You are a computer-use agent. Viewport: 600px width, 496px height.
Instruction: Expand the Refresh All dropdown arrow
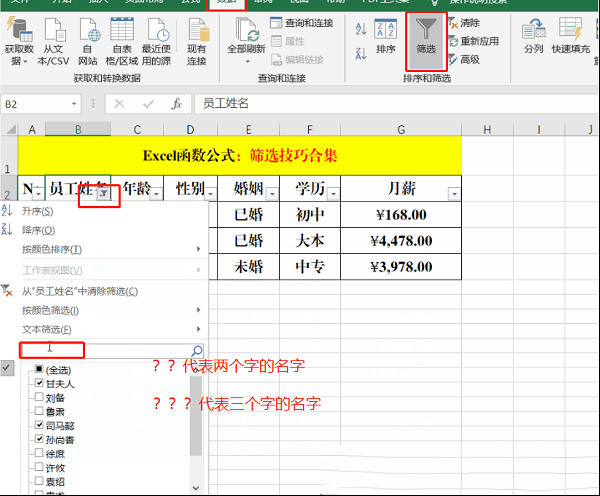[x=248, y=62]
